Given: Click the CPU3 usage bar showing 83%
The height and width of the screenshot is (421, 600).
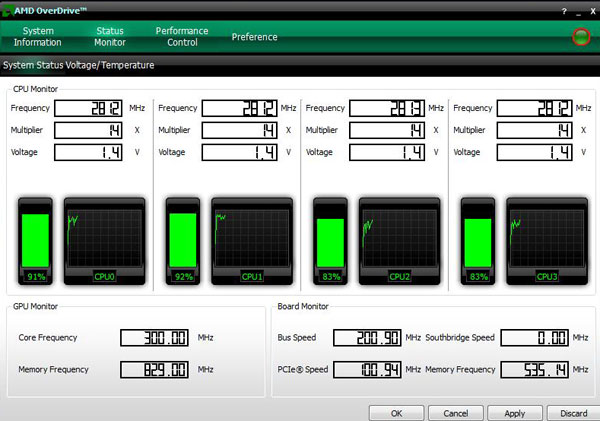Looking at the screenshot, I should [x=478, y=241].
